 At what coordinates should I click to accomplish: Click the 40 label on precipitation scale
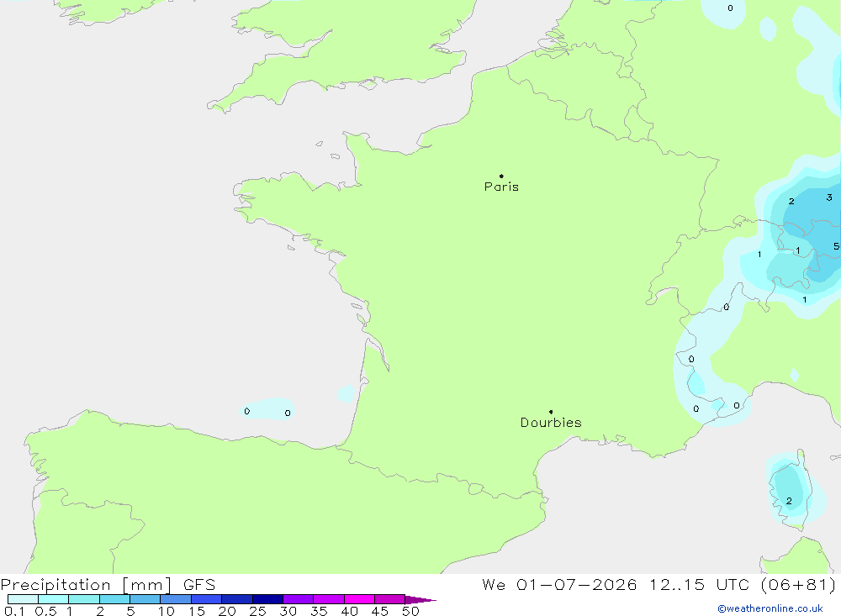point(349,611)
